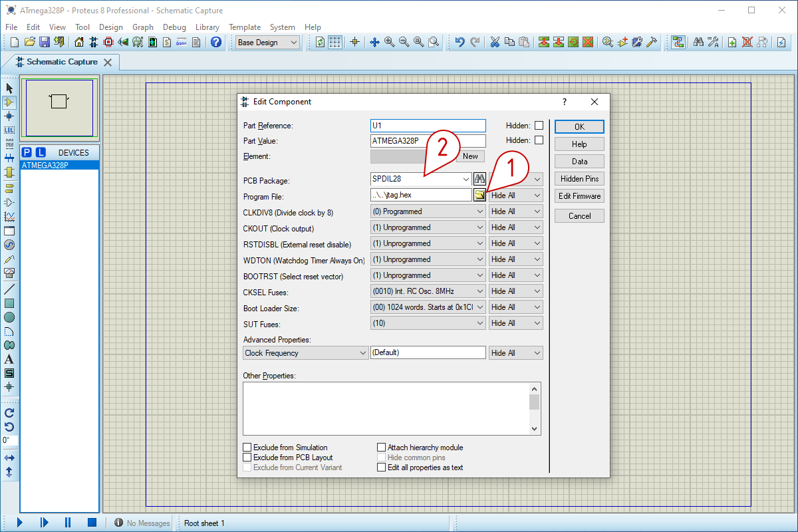Click the Undo arrow icon
Viewport: 798px width, 532px height.
[x=460, y=42]
